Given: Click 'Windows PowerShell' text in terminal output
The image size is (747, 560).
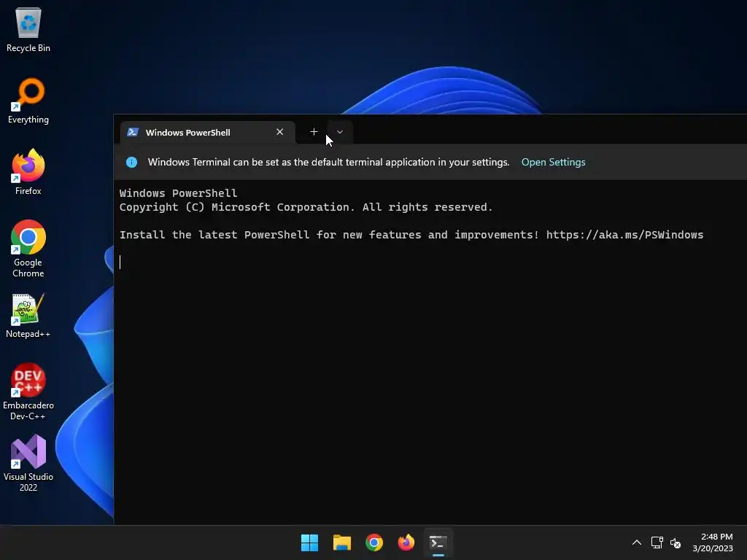Looking at the screenshot, I should pos(178,192).
